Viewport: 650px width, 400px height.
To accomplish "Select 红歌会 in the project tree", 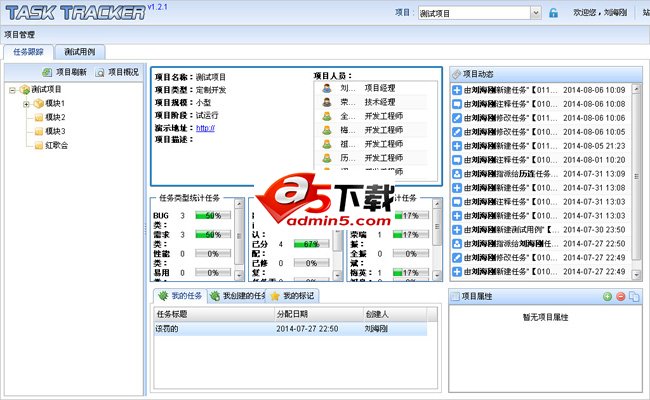I will point(56,145).
